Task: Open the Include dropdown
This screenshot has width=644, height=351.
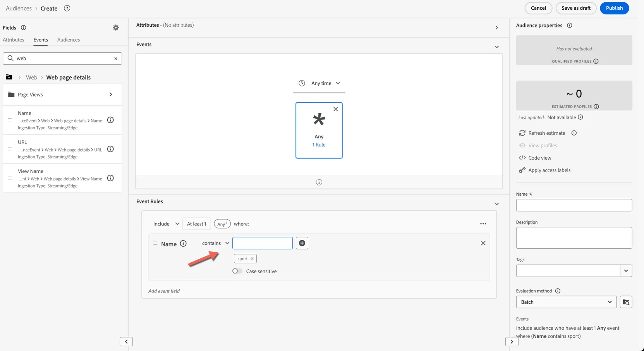Action: (166, 224)
